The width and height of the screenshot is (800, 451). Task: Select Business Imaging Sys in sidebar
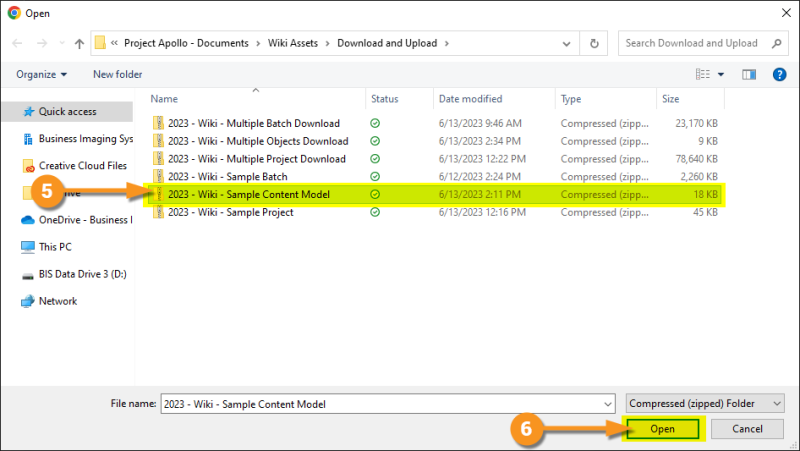click(86, 139)
